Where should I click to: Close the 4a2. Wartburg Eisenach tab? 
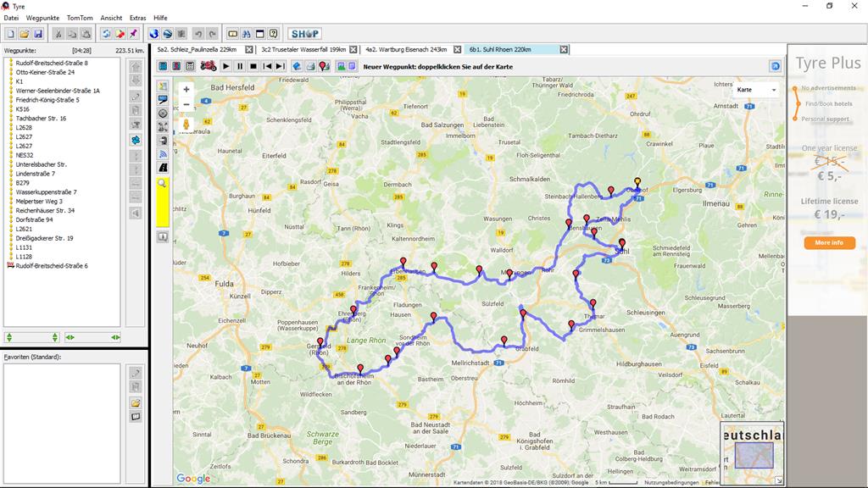pos(457,49)
